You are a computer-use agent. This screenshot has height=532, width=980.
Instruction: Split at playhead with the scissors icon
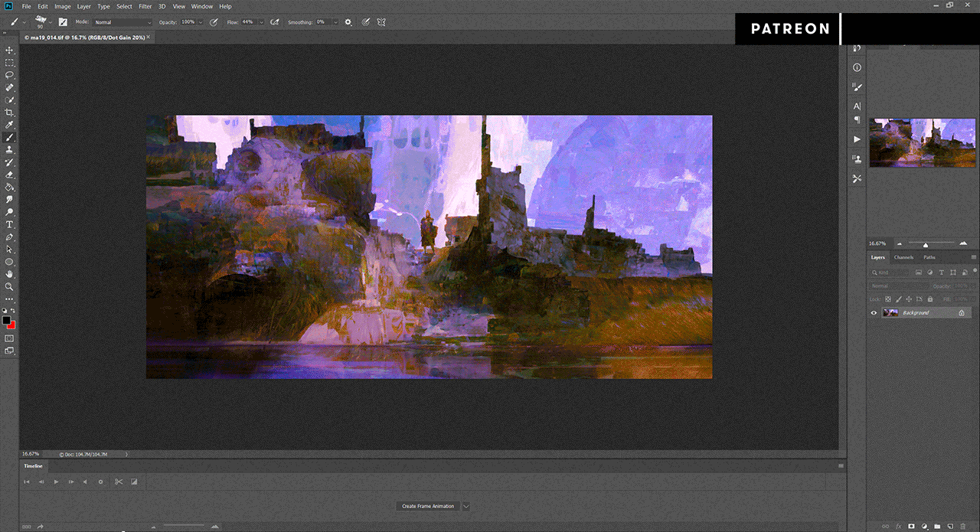119,481
